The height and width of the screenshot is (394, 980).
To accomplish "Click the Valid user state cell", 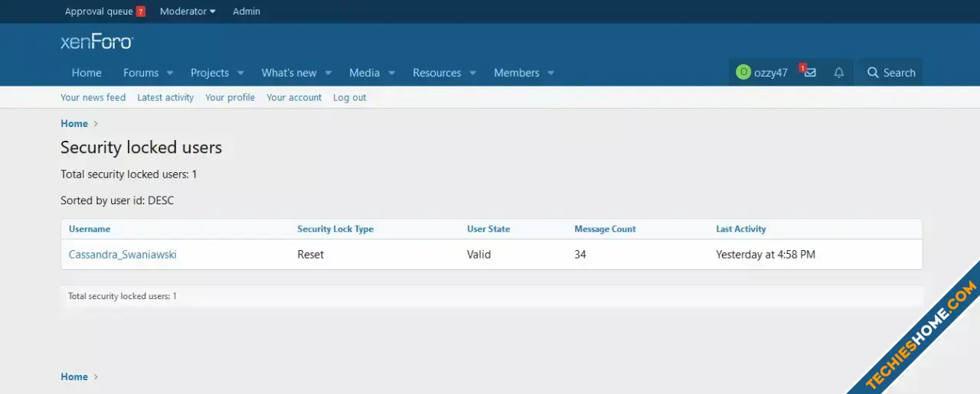I will [x=479, y=254].
